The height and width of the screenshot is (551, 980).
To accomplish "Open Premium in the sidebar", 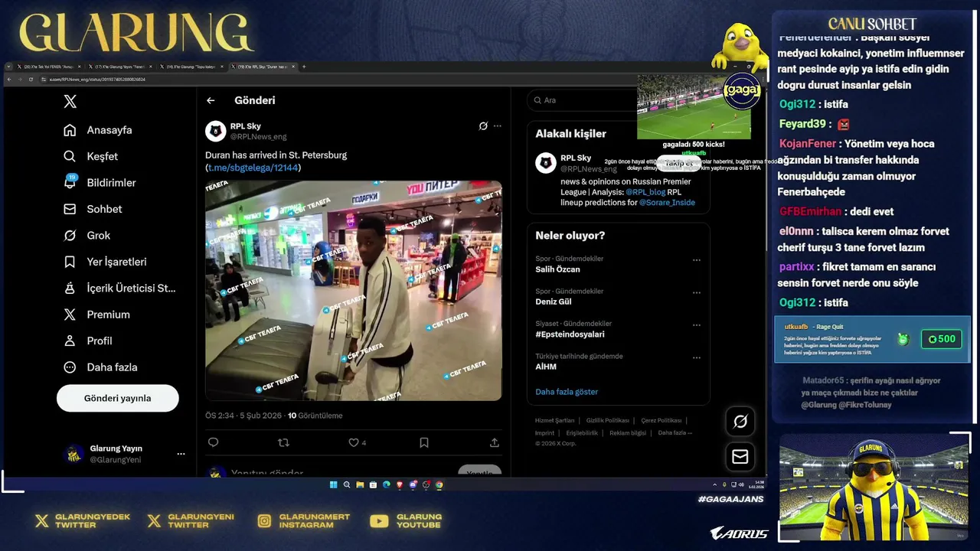I will click(x=96, y=315).
